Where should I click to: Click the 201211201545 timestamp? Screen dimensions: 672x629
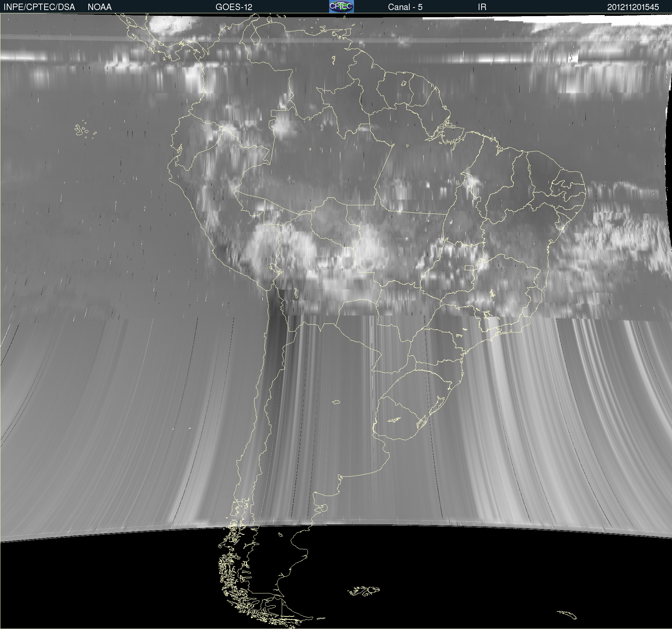[x=633, y=7]
